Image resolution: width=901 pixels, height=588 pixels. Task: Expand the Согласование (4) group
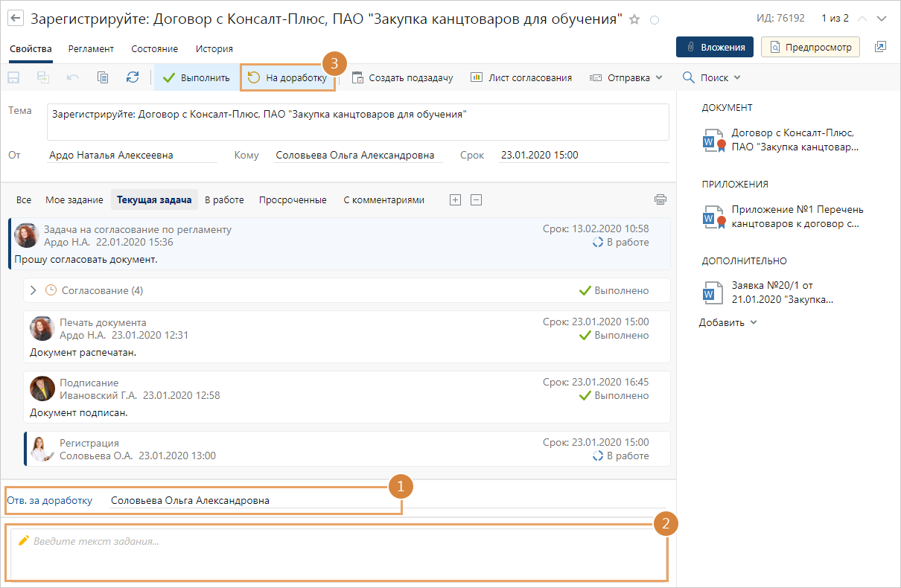(x=33, y=290)
